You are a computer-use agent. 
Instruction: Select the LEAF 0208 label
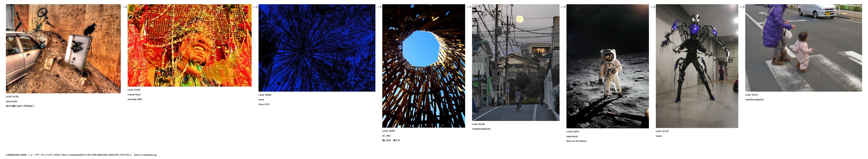pos(265,95)
